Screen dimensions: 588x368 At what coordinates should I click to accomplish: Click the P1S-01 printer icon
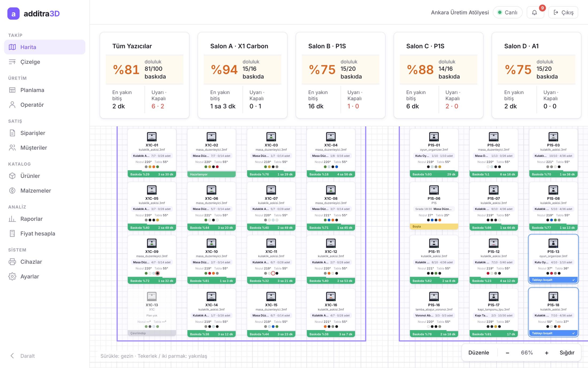pyautogui.click(x=434, y=136)
